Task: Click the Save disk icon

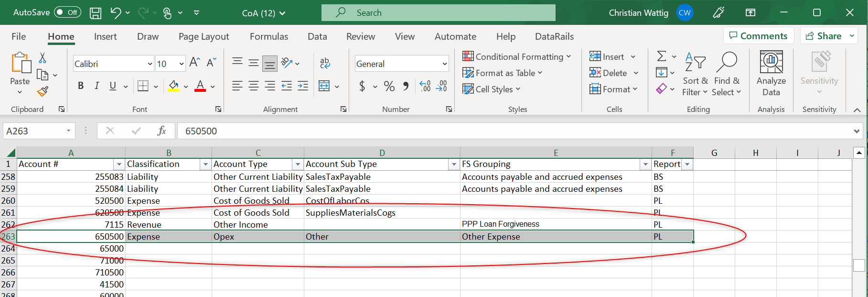Action: [96, 13]
